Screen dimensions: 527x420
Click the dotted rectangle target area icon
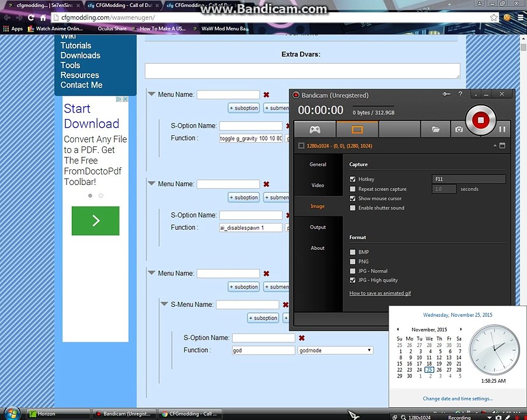[301, 146]
